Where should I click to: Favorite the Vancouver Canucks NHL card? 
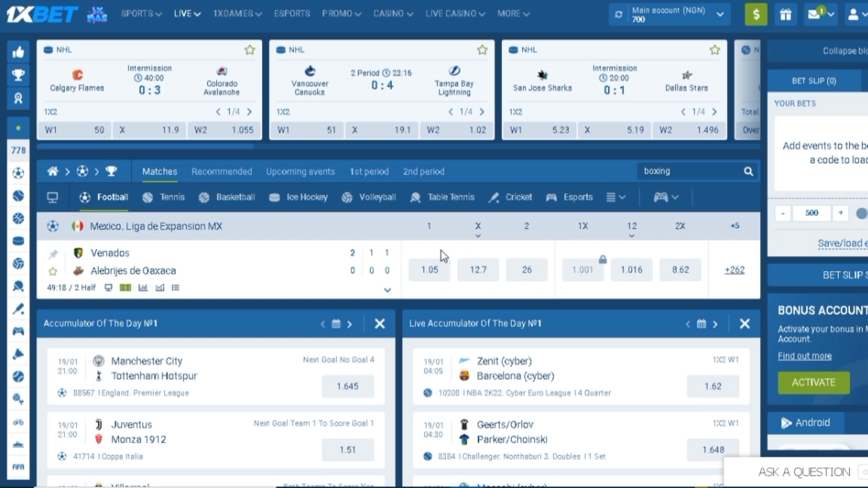[482, 50]
